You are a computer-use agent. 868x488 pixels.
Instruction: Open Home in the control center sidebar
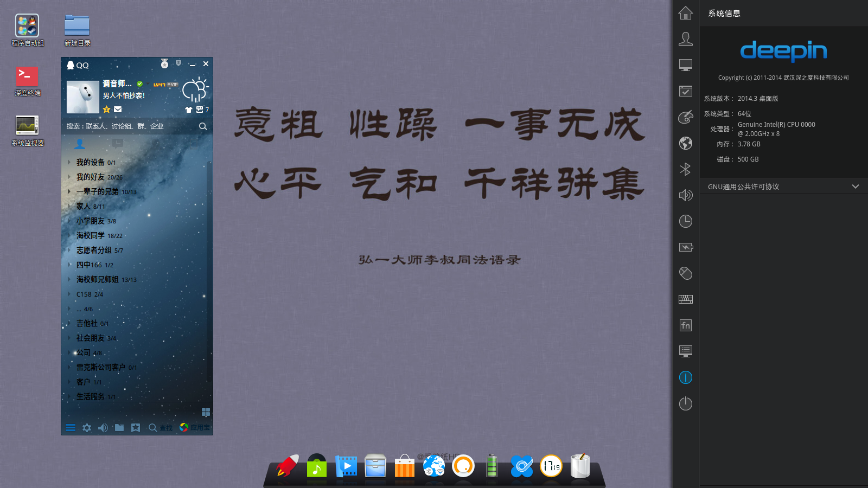686,13
